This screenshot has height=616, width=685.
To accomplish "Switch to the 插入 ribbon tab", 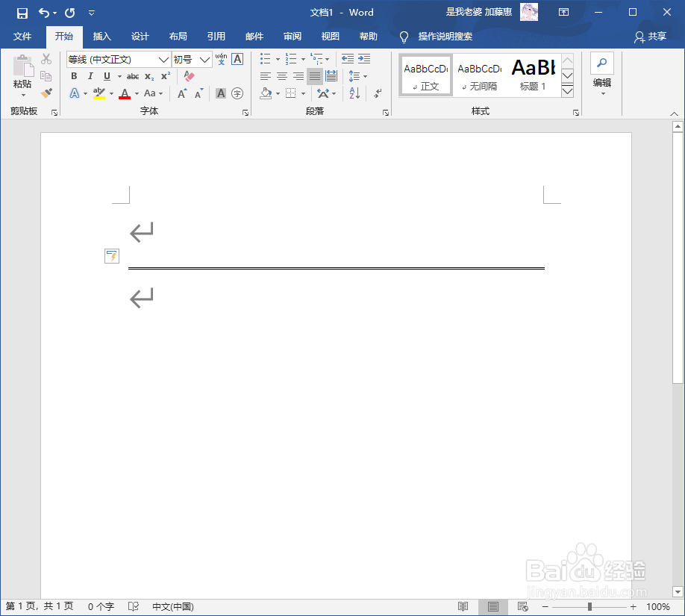I will point(101,37).
